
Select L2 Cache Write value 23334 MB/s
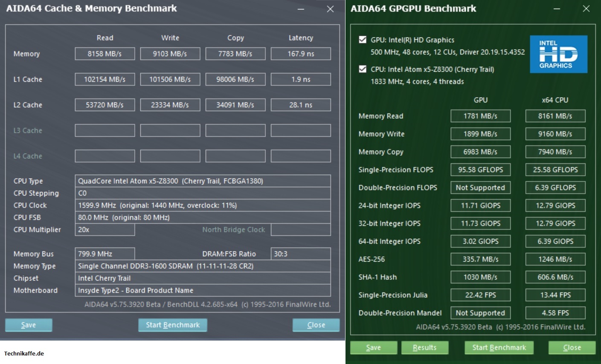pos(170,105)
